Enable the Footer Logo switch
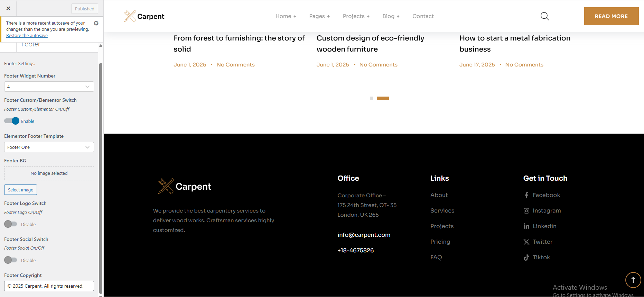 coord(10,224)
